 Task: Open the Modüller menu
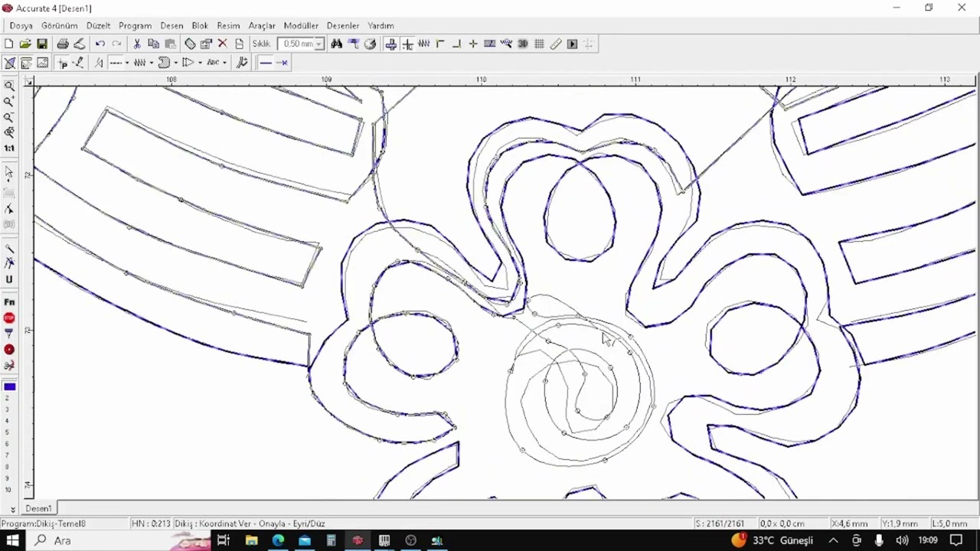[301, 25]
